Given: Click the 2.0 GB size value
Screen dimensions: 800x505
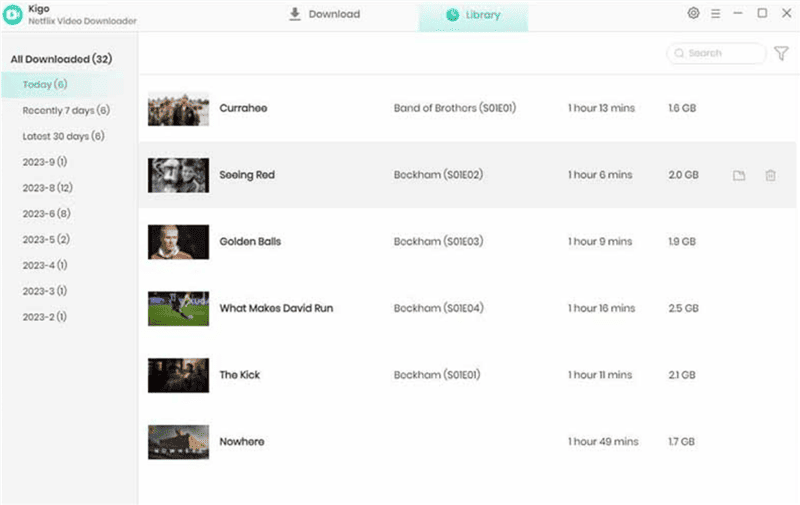Looking at the screenshot, I should click(683, 175).
